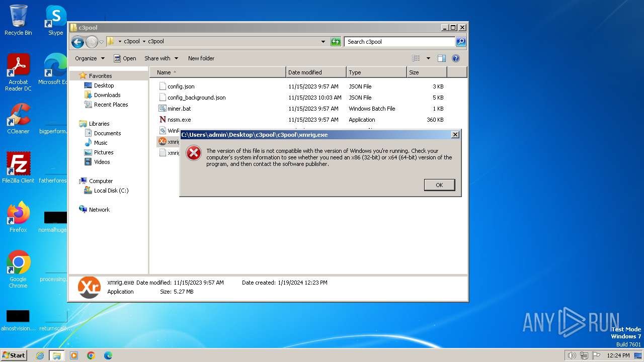This screenshot has height=362, width=644.
Task: Launch Internet Explorer from the taskbar
Action: (40, 355)
